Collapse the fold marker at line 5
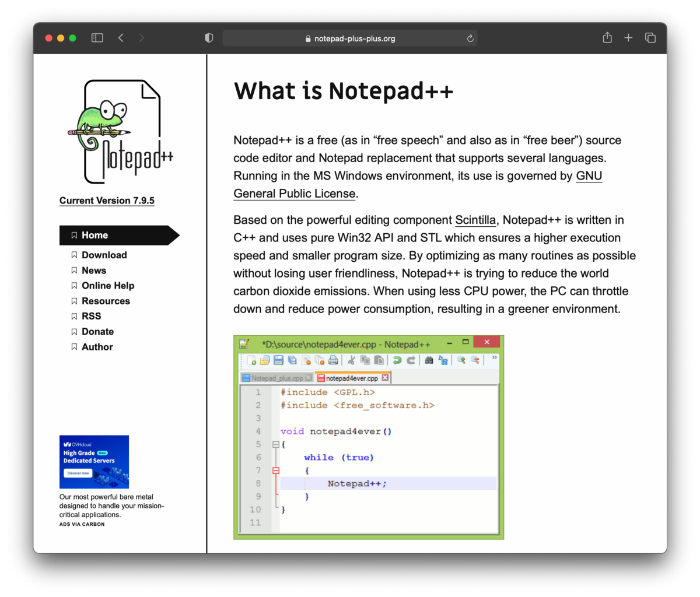Image resolution: width=700 pixels, height=597 pixels. [x=276, y=444]
